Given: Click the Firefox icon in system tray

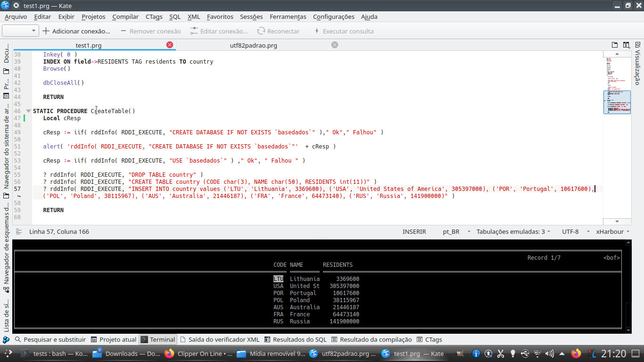Looking at the screenshot, I should coord(576,354).
